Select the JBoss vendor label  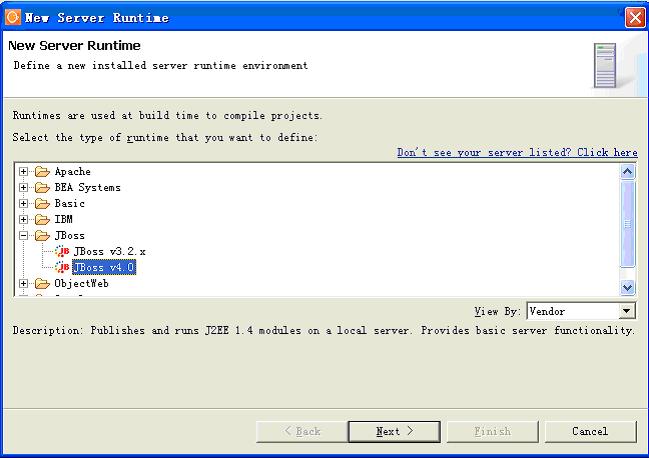tap(70, 235)
